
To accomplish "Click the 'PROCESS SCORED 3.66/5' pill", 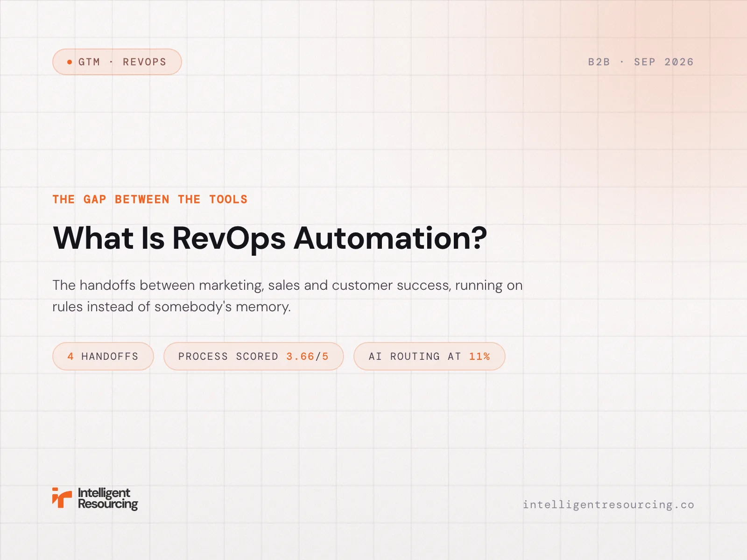I will 254,357.
